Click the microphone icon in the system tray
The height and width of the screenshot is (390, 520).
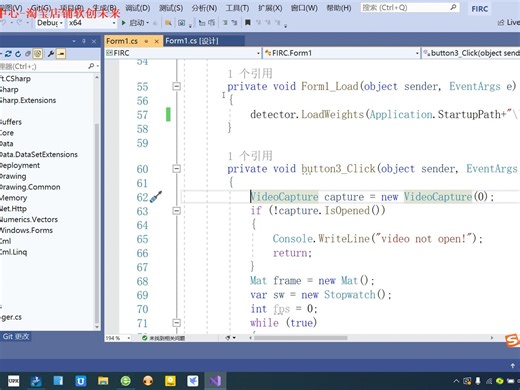click(x=478, y=381)
